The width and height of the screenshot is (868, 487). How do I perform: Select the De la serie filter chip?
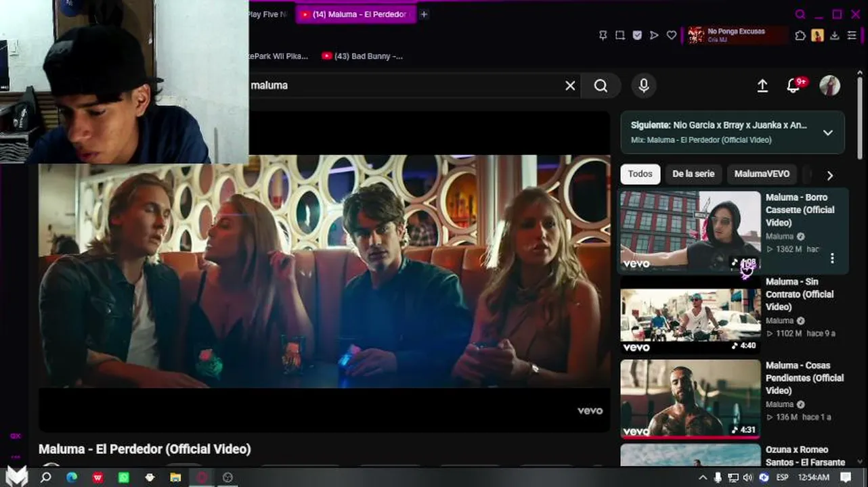click(x=693, y=174)
